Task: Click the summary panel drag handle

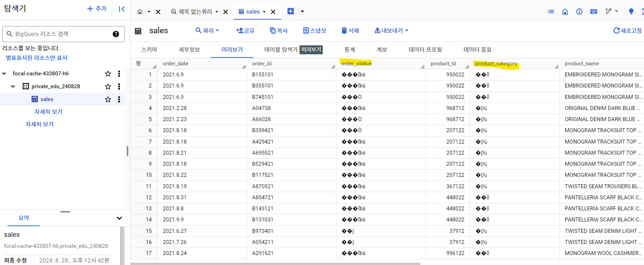Action: (x=65, y=212)
